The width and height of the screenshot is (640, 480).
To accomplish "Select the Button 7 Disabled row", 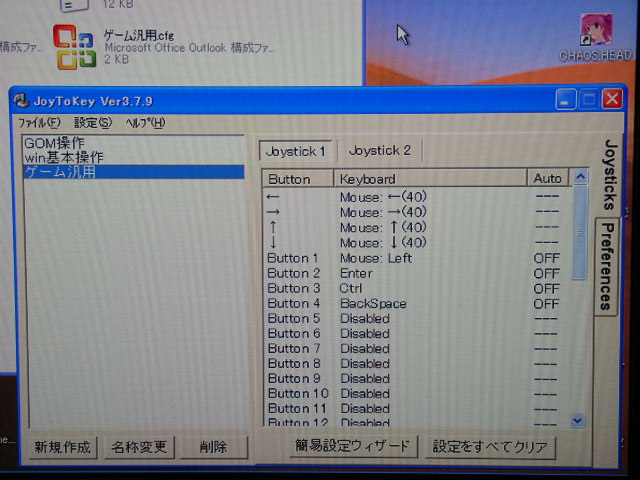I will pyautogui.click(x=416, y=349).
